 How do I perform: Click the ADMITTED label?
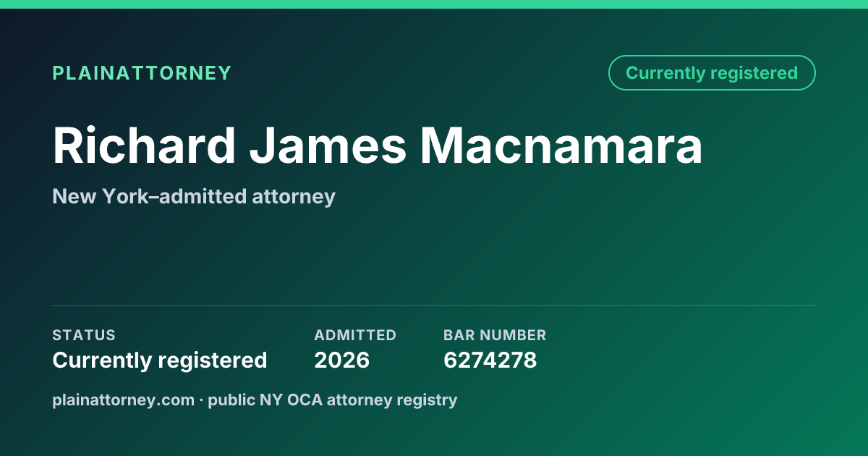click(x=355, y=335)
